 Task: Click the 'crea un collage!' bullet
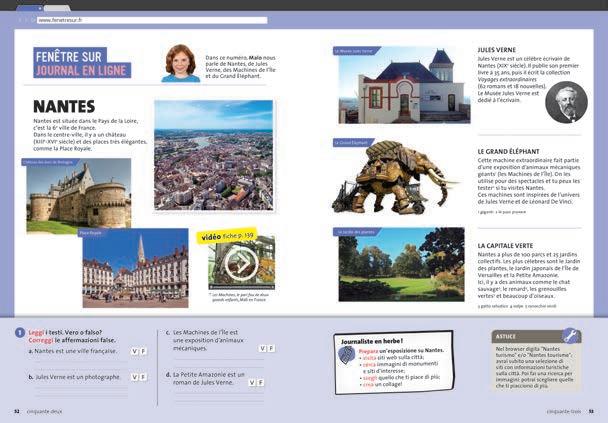[x=382, y=384]
